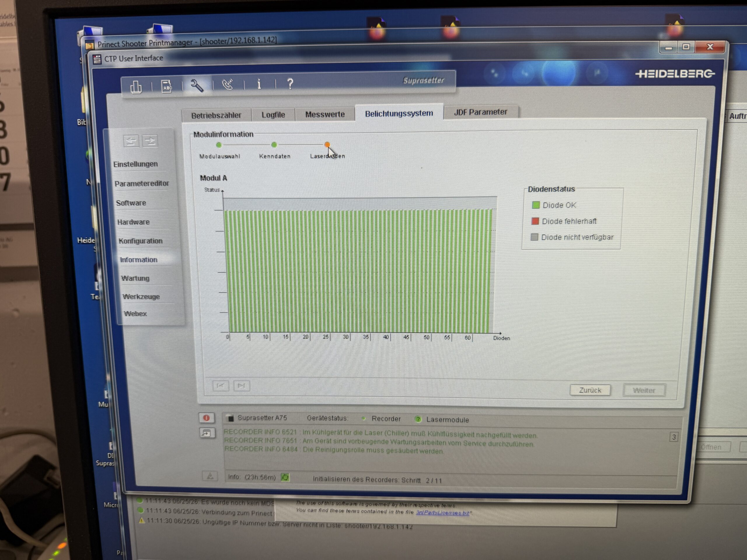747x560 pixels.
Task: Switch to the Betriebszähler tab
Action: coord(216,116)
